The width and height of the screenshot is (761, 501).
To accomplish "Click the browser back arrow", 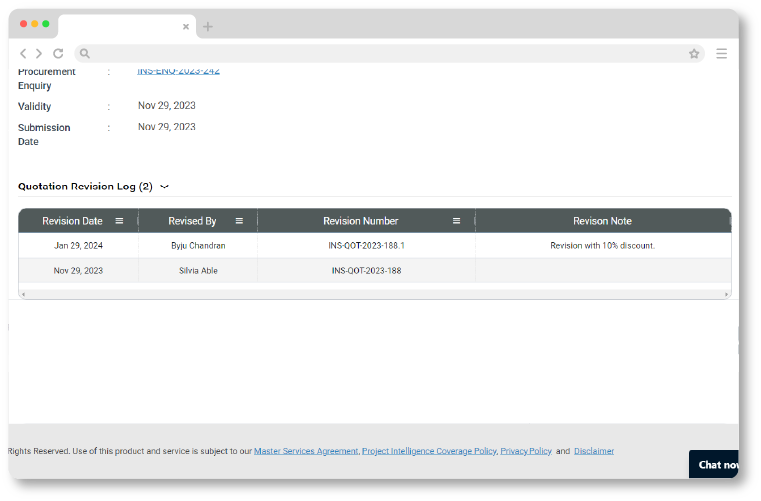I will [24, 54].
